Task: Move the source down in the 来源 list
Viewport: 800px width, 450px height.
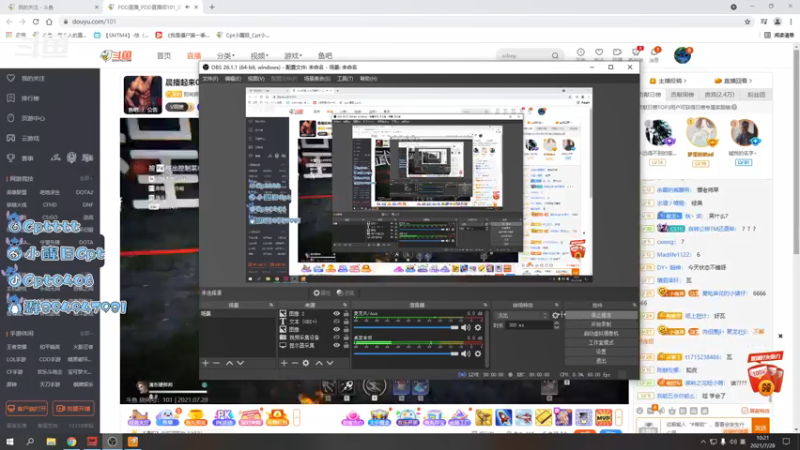Action: coord(330,363)
